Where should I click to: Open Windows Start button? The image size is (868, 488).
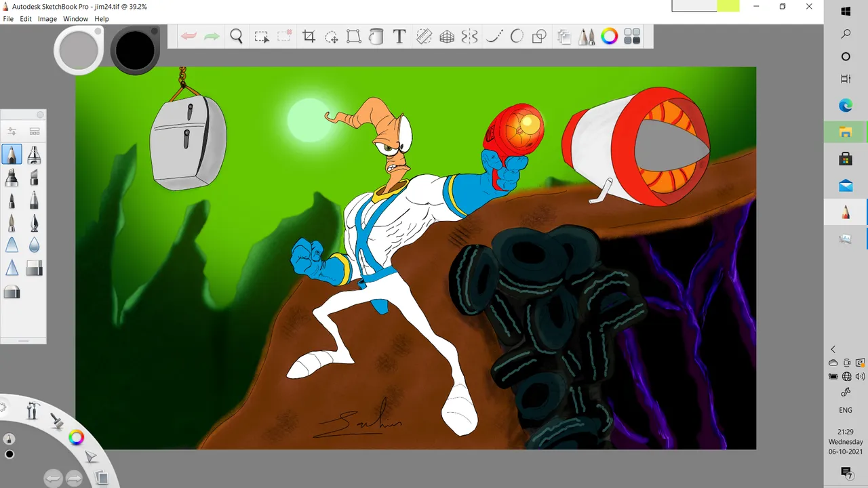point(846,12)
